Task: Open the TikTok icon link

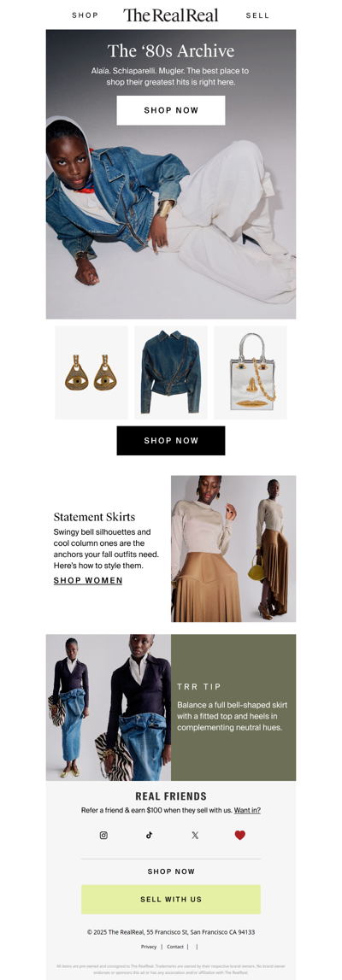Action: pyautogui.click(x=149, y=835)
